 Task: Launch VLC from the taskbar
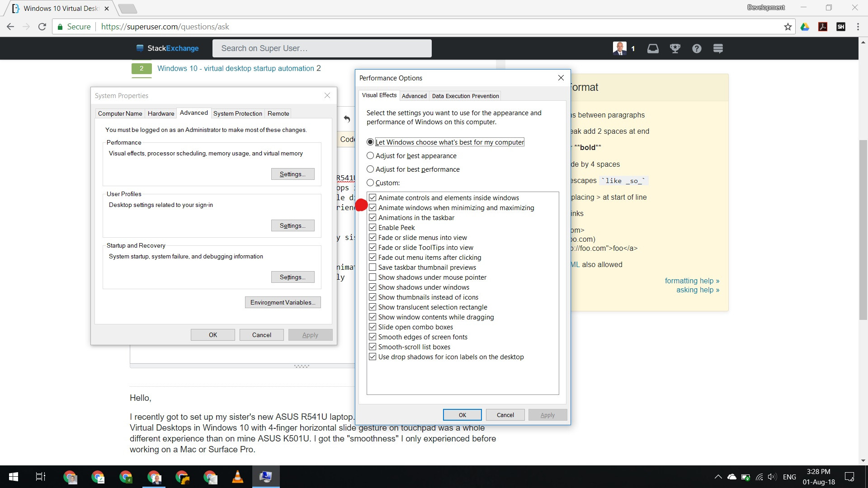coord(238,477)
